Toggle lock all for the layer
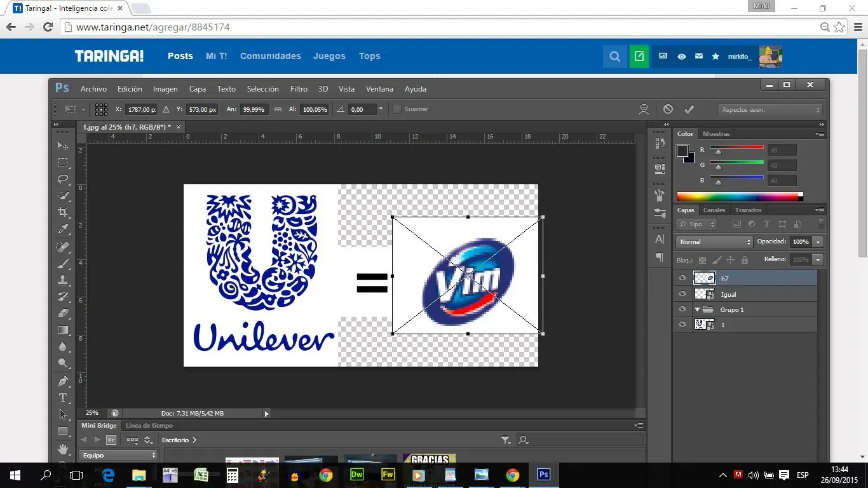This screenshot has height=488, width=868. pos(744,260)
